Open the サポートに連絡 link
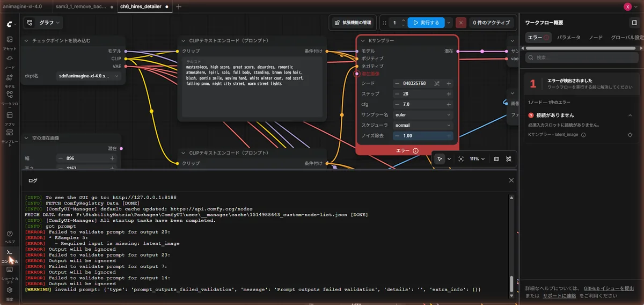Viewport: 644px width, 305px height. pyautogui.click(x=558, y=296)
